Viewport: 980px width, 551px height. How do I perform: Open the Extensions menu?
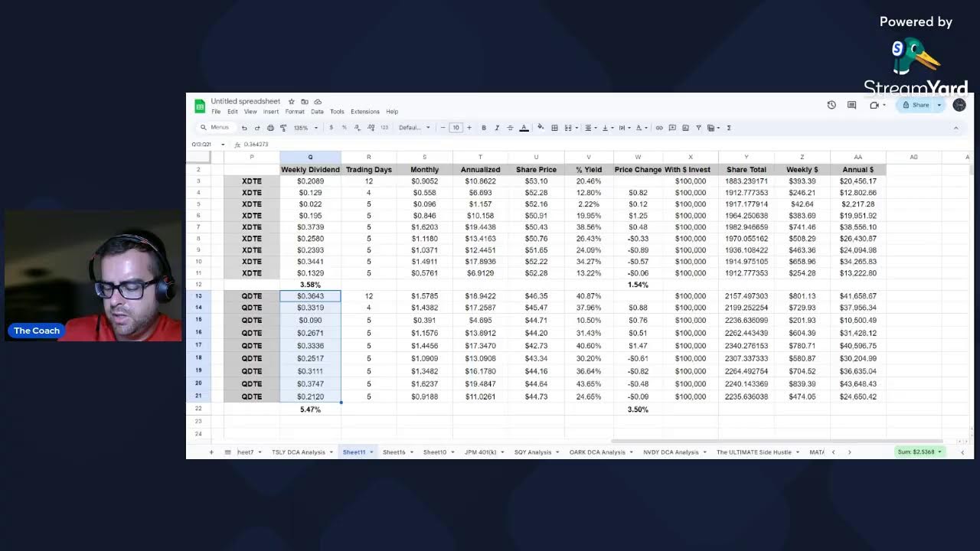click(365, 112)
